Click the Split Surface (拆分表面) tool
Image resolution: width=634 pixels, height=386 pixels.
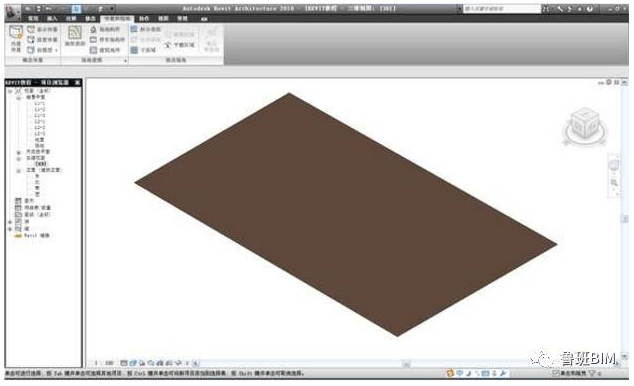pyautogui.click(x=146, y=29)
